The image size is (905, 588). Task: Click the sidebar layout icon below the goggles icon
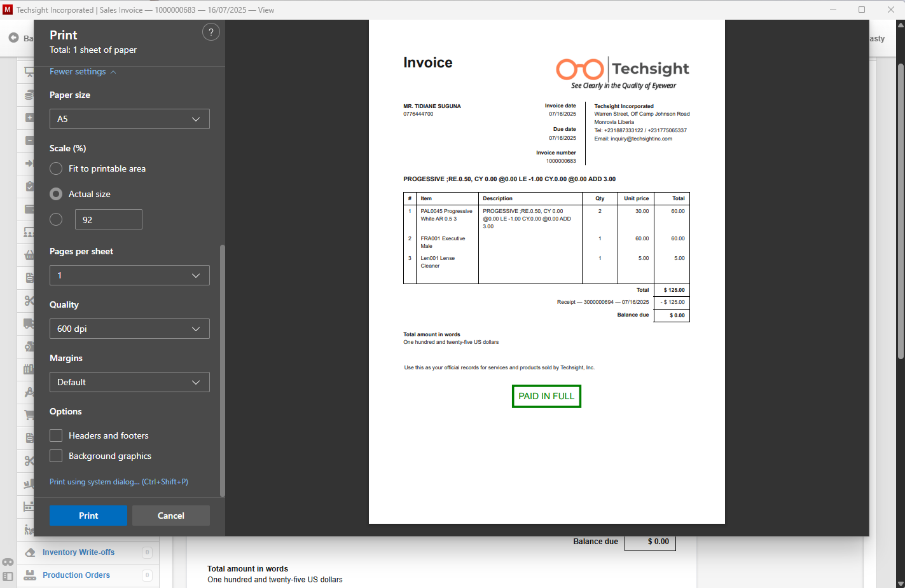point(8,577)
